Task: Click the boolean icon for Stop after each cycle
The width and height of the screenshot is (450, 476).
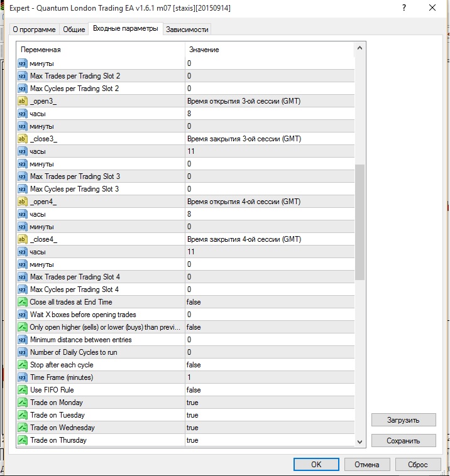Action: [x=23, y=365]
